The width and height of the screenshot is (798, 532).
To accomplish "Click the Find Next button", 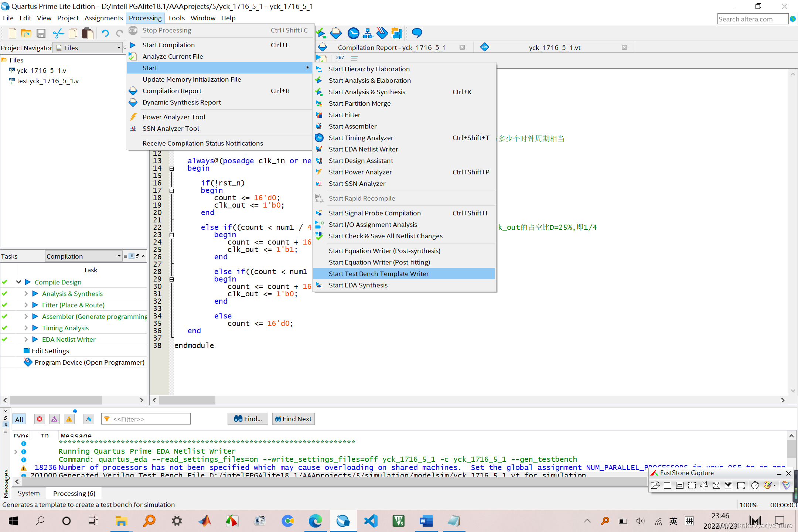I will 293,419.
